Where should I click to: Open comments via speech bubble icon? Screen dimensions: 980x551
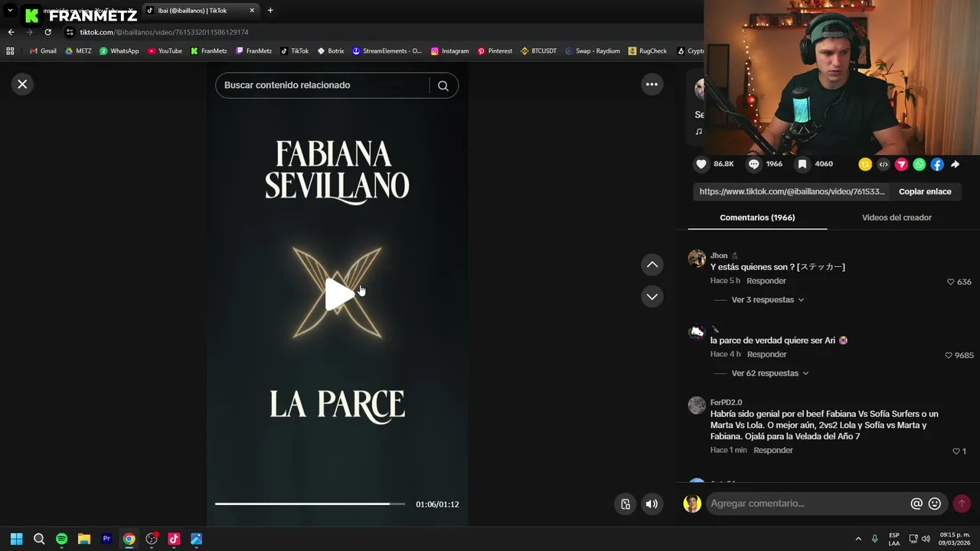pyautogui.click(x=754, y=164)
